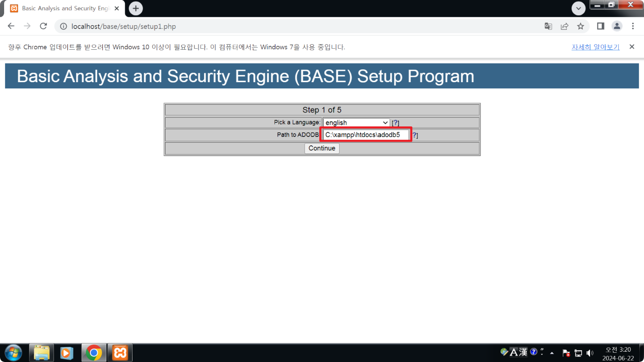Click the browser forward arrow
This screenshot has width=644, height=362.
(27, 26)
